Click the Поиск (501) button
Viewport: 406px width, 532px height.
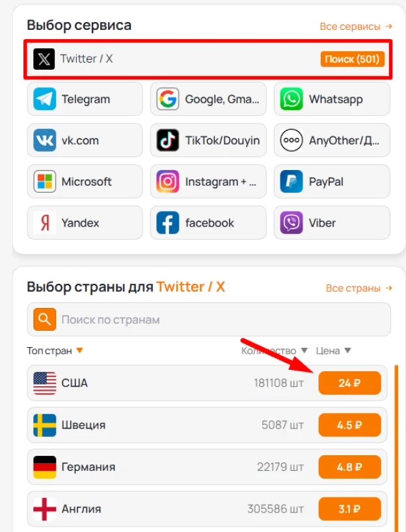pos(353,59)
